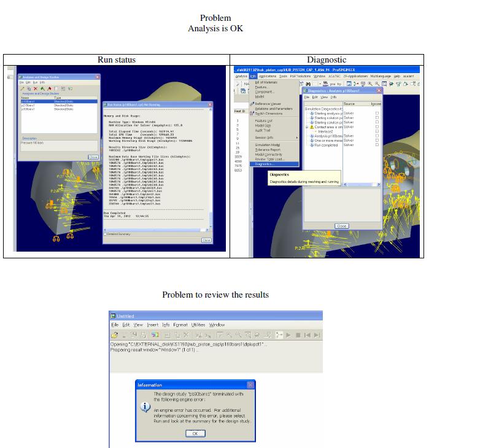Click the stop animation icon in results toolbar
Image resolution: width=491 pixels, height=448 pixels.
click(x=298, y=335)
